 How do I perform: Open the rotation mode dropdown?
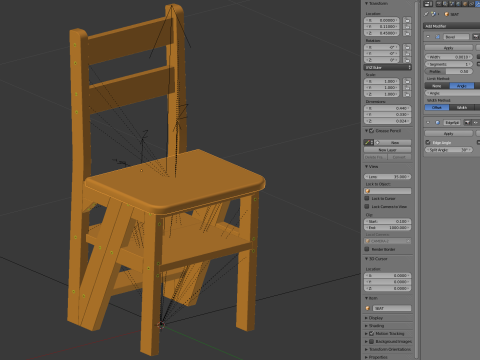click(x=388, y=68)
